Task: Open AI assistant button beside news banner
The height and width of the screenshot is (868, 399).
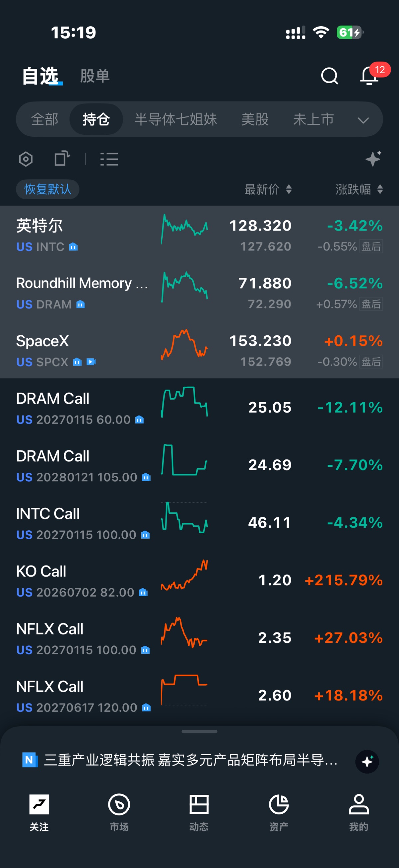Action: tap(367, 761)
